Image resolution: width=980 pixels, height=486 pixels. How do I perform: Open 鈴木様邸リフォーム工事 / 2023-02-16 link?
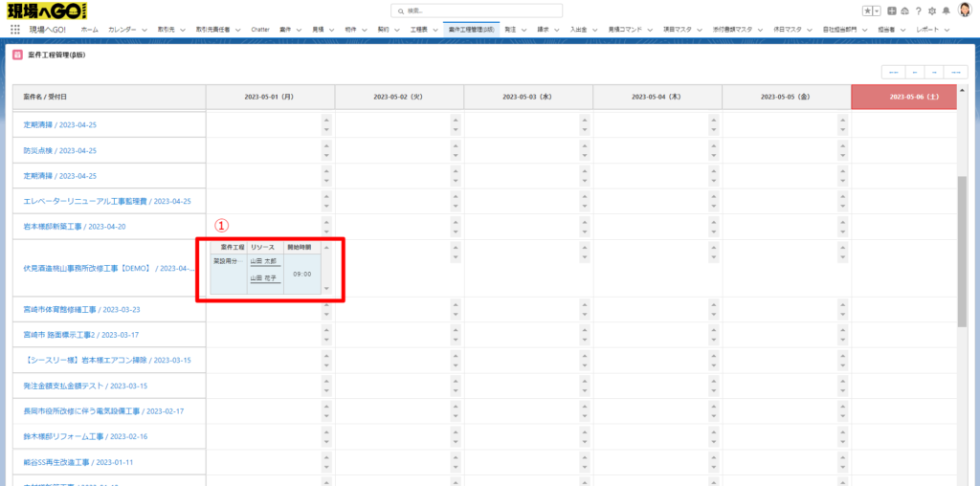click(85, 436)
